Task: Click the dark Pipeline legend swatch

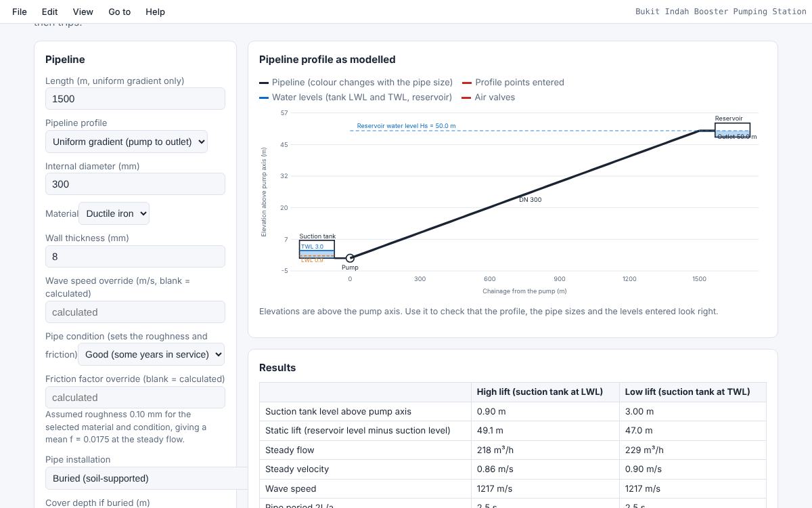Action: click(x=264, y=83)
